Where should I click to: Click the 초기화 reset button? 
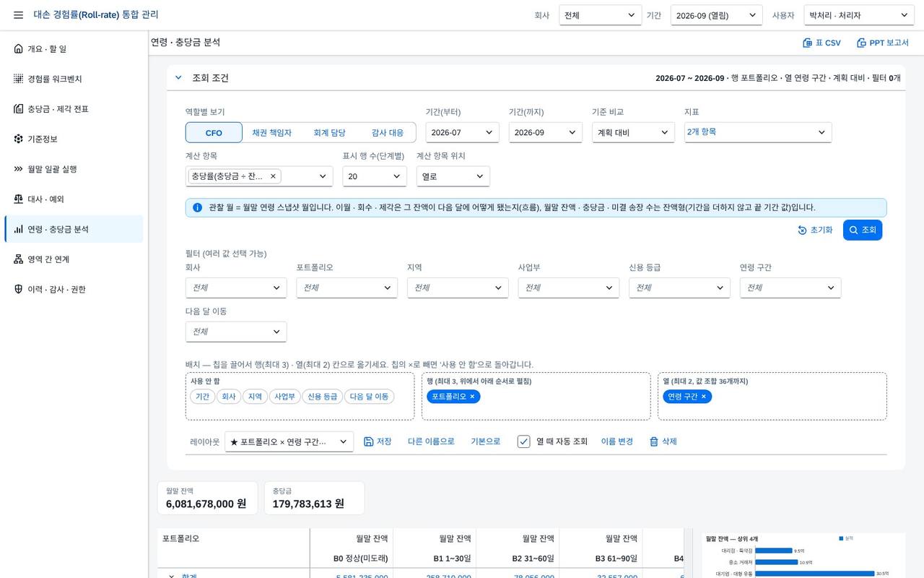815,230
